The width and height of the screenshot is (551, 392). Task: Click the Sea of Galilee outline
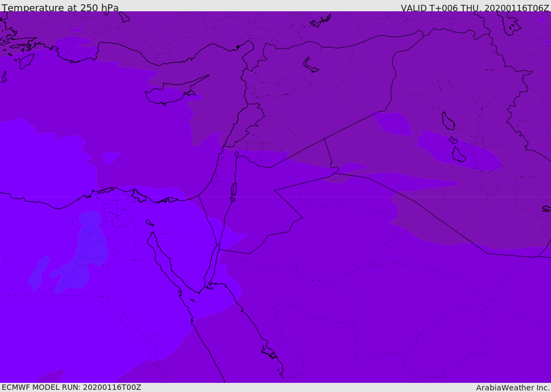point(236,154)
